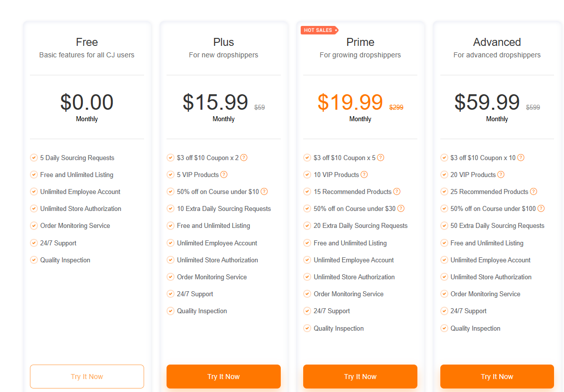Click the strikethrough $299 price in Prime
This screenshot has height=392, width=564.
coord(396,108)
